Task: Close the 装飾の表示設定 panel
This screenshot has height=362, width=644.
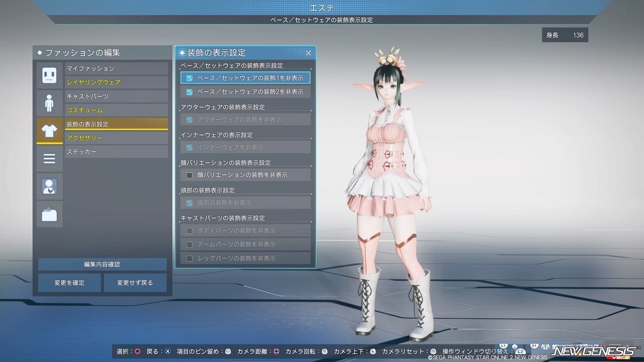Action: coord(309,53)
